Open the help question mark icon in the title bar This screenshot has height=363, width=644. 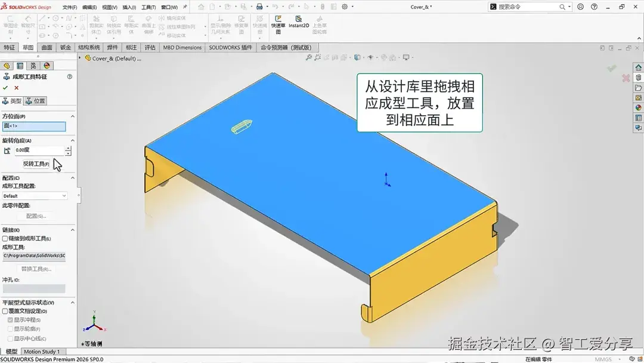594,7
